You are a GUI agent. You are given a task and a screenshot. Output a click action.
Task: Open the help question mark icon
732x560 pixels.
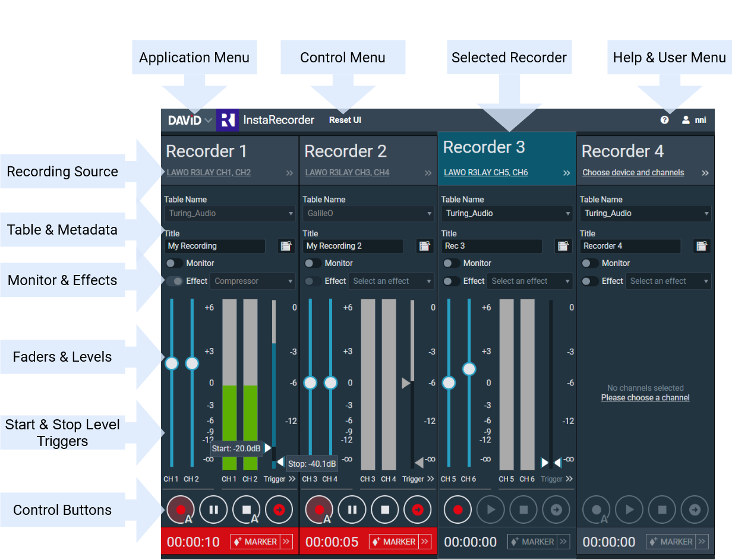[664, 120]
